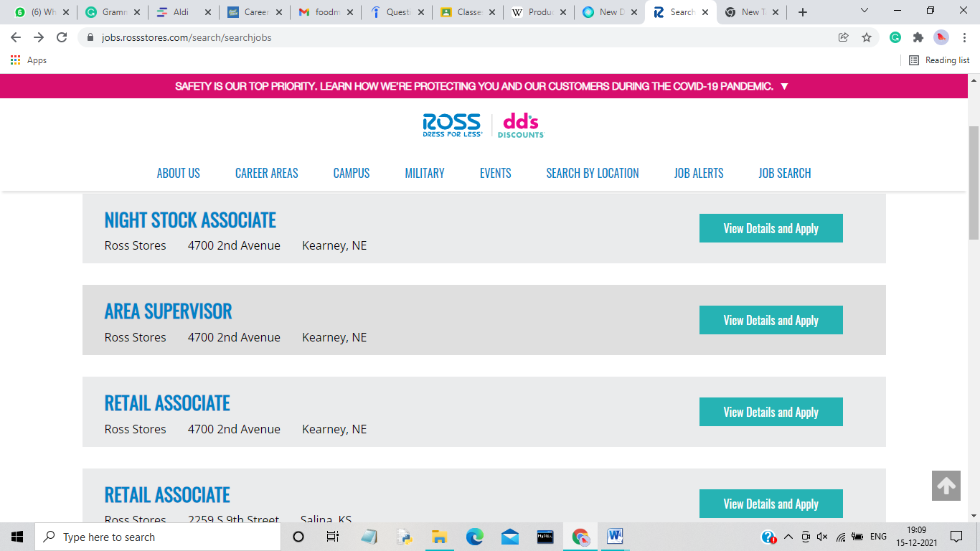Open the Kearney Retail Associate job title
Image resolution: width=980 pixels, height=551 pixels.
pyautogui.click(x=167, y=403)
